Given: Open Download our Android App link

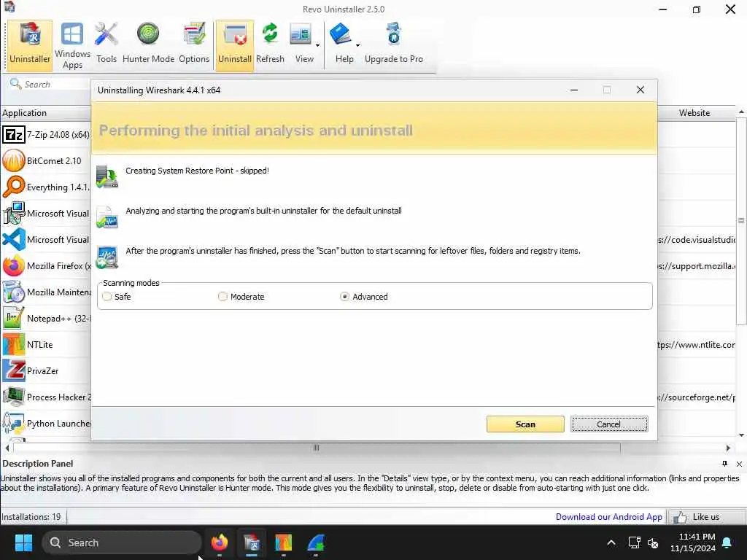Looking at the screenshot, I should pos(609,517).
